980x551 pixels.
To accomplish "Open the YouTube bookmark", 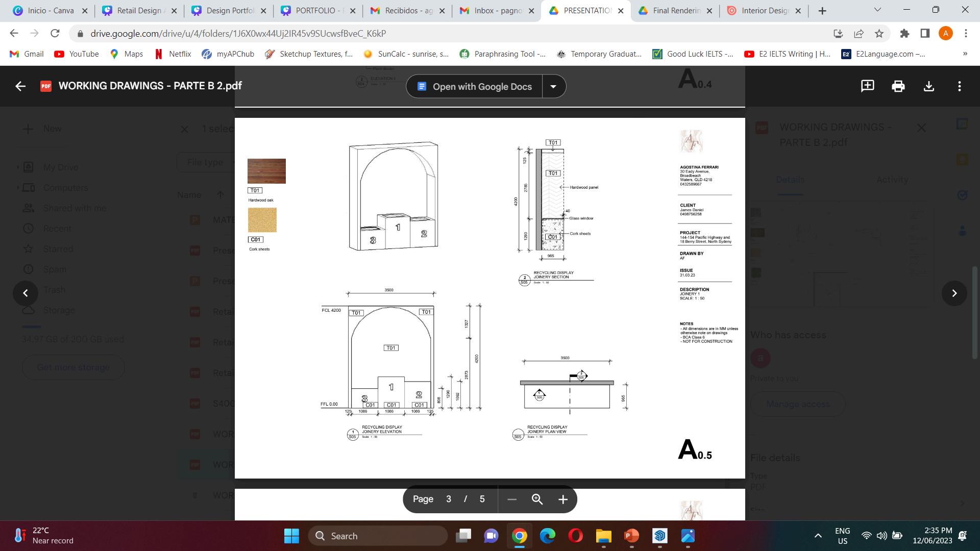I will (77, 54).
